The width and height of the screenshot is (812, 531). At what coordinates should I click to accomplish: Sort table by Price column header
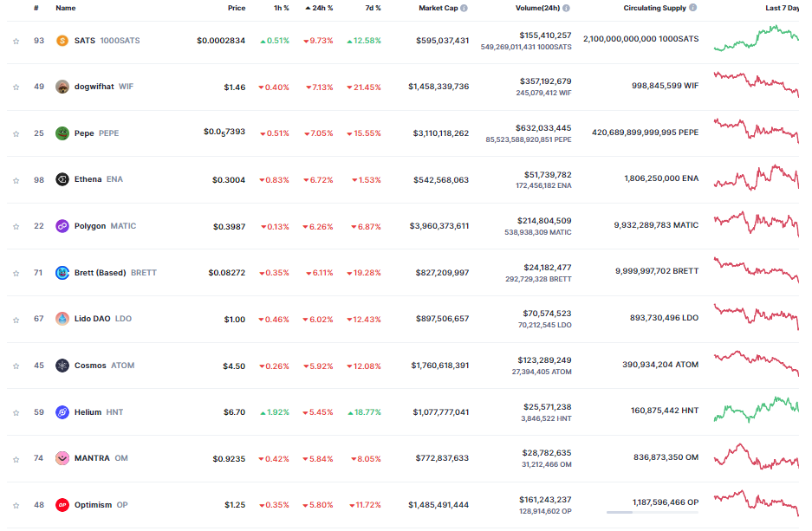coord(237,8)
